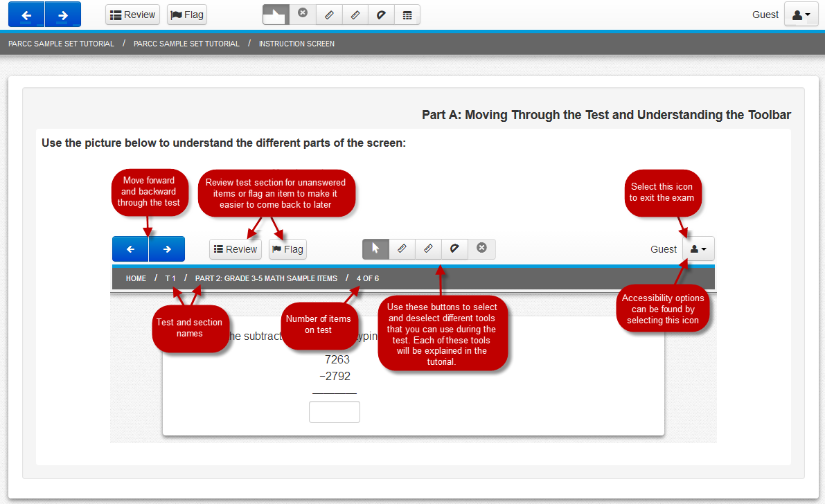Click the INSTRUCTION SCREEN breadcrumb item
The width and height of the screenshot is (825, 504).
tap(296, 44)
